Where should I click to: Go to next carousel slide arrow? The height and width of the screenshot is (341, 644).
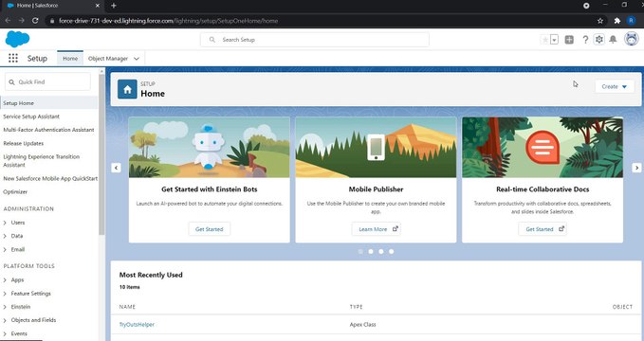[636, 168]
